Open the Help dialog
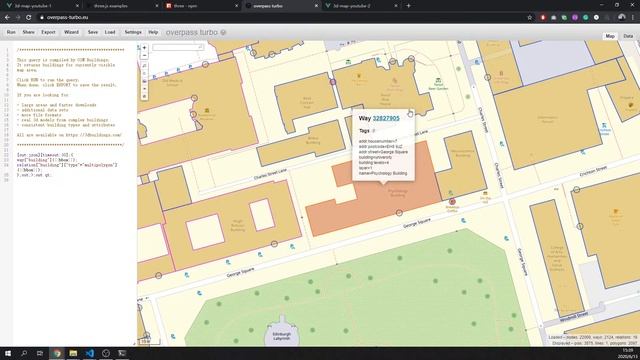This screenshot has width=640, height=360. (153, 32)
